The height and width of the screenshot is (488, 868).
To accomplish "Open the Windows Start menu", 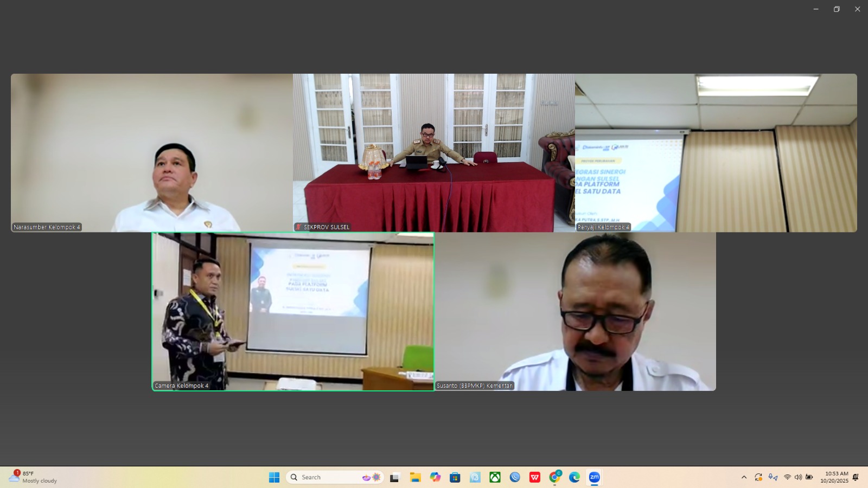I will [x=274, y=477].
